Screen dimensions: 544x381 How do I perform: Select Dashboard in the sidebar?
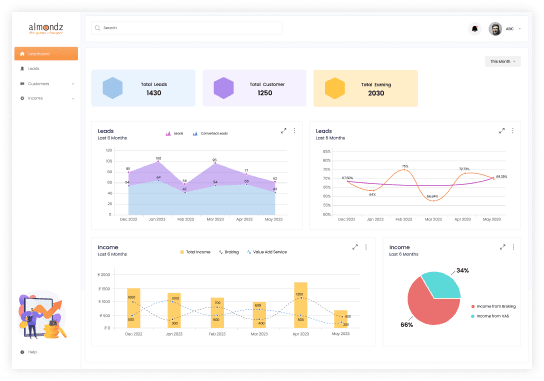point(46,54)
